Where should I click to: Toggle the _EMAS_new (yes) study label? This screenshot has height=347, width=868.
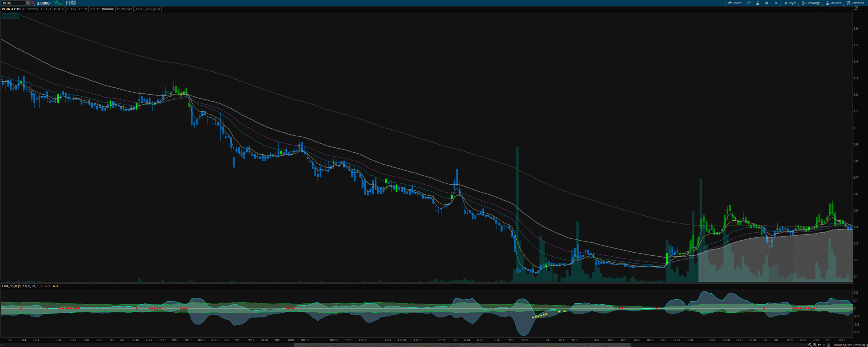[147, 9]
